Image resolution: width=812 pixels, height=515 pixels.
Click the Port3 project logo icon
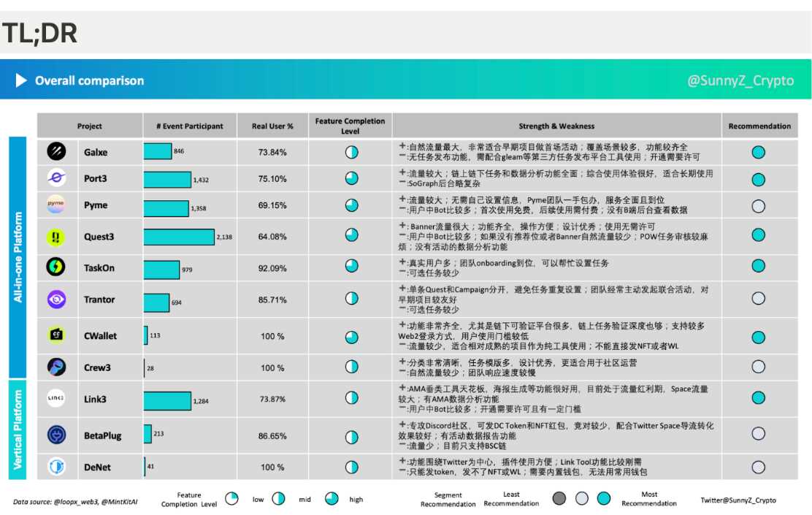click(x=56, y=178)
